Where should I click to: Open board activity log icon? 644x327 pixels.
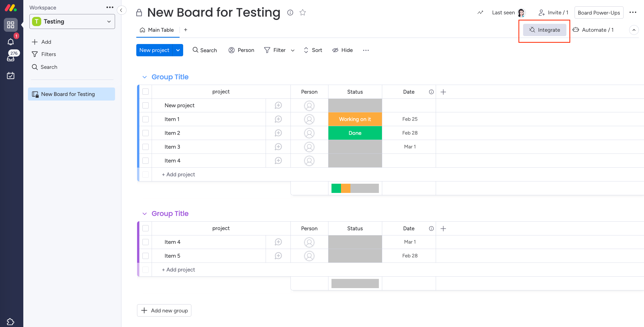(480, 13)
